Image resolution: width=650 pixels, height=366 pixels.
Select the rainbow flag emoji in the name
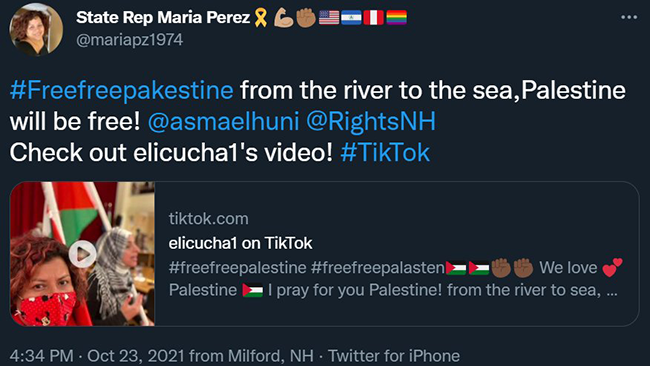(396, 18)
